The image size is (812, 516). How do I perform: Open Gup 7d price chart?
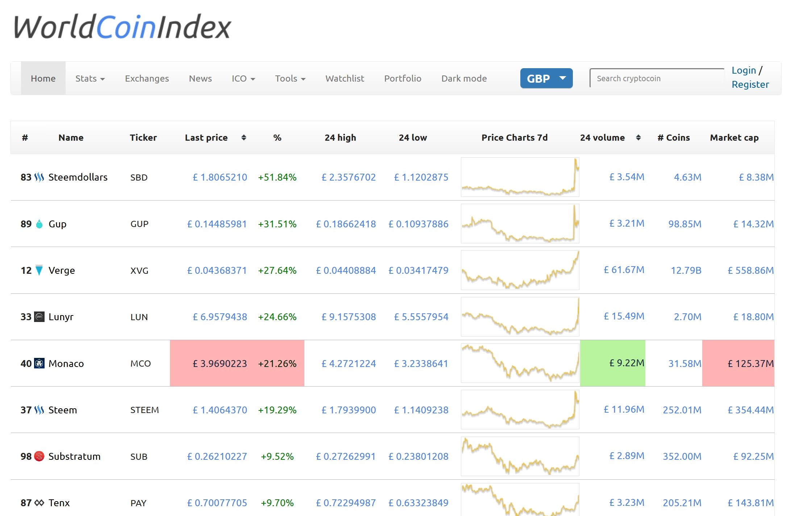(520, 223)
